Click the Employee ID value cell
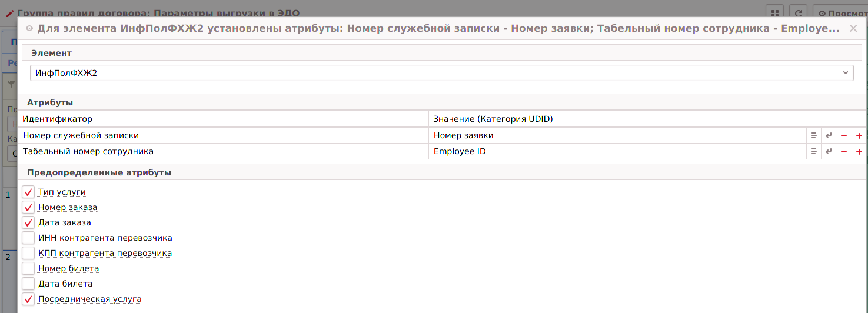 pos(617,151)
